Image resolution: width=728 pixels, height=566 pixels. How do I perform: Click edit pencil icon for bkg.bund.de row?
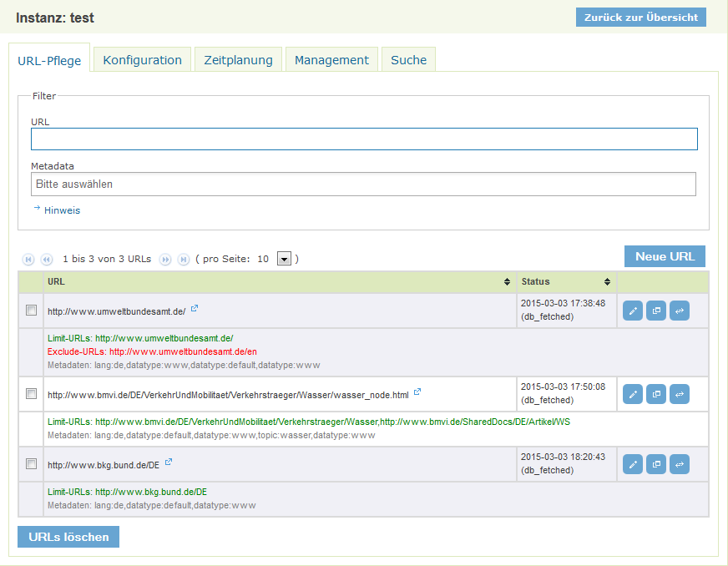click(633, 463)
